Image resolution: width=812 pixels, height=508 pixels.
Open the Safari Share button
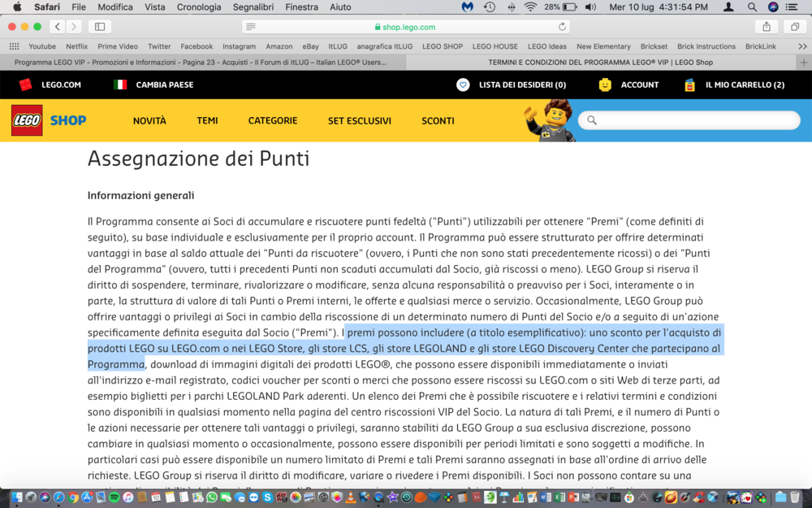point(767,27)
